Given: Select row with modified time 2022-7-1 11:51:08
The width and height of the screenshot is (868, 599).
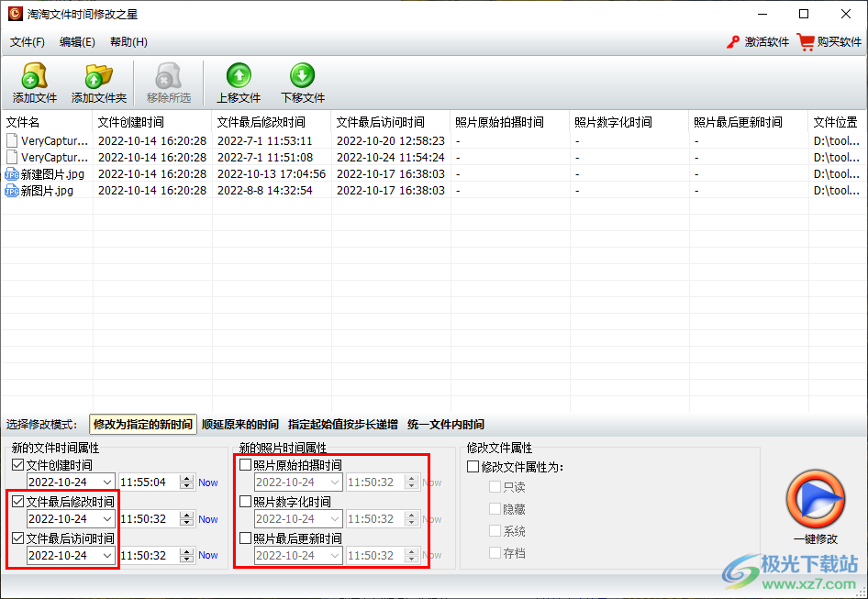Looking at the screenshot, I should pos(433,158).
